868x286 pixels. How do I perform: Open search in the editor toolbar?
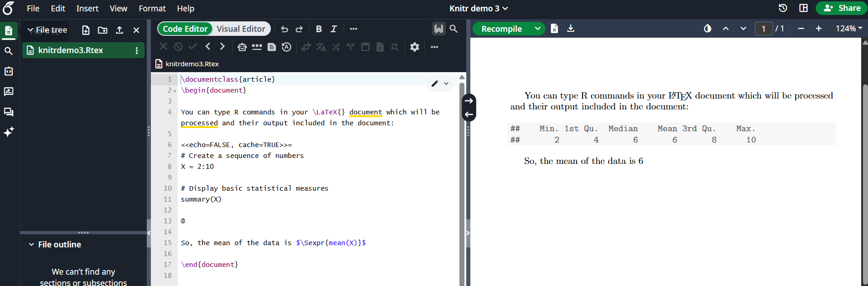click(x=454, y=29)
